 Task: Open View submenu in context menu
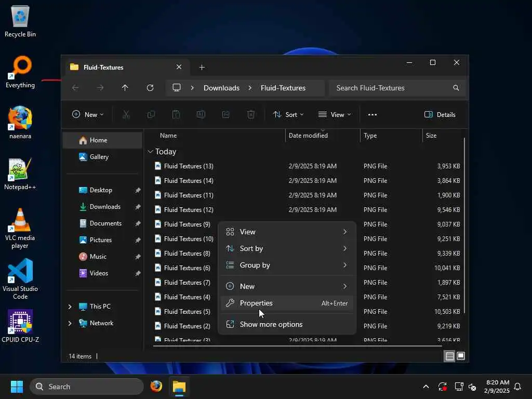click(x=287, y=232)
